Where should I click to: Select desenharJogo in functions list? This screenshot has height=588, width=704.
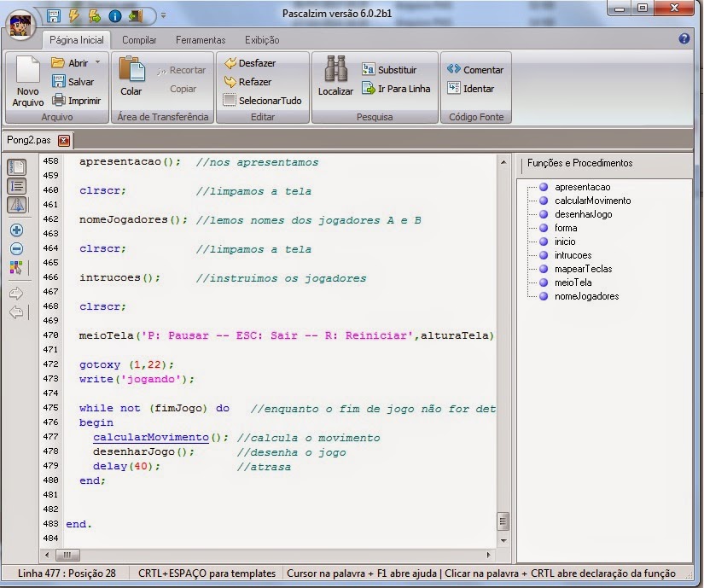583,214
